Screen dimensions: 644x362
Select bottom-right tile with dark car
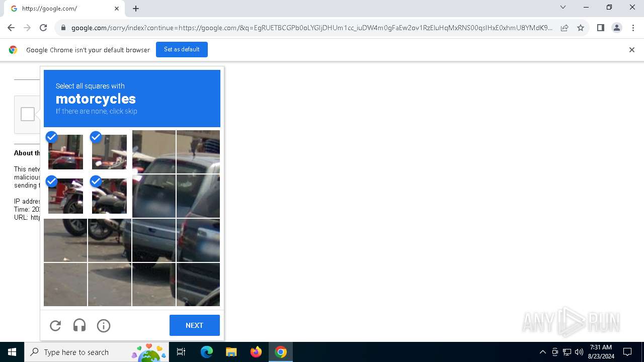198,285
